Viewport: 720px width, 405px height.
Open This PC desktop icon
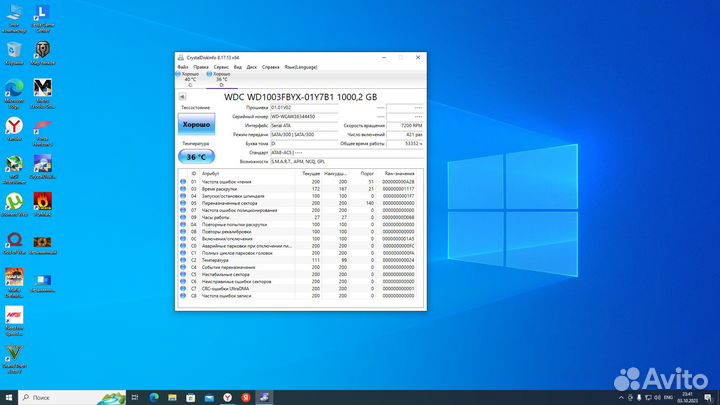(14, 19)
